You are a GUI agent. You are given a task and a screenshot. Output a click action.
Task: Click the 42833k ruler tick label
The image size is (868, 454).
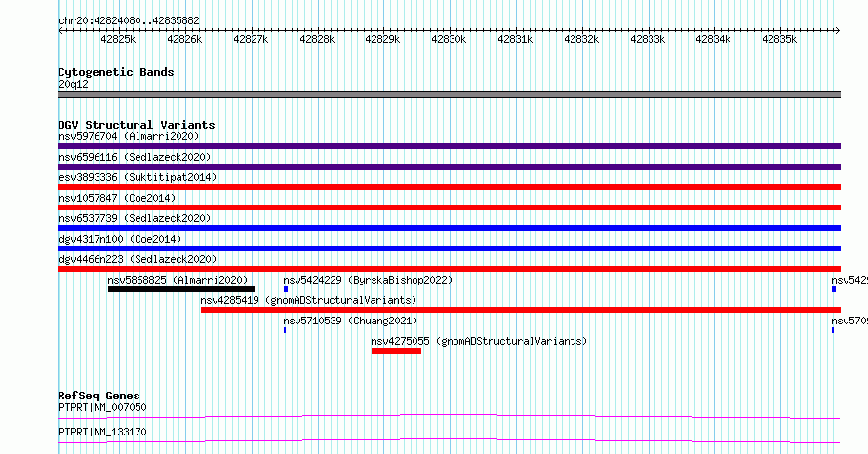[x=648, y=39]
